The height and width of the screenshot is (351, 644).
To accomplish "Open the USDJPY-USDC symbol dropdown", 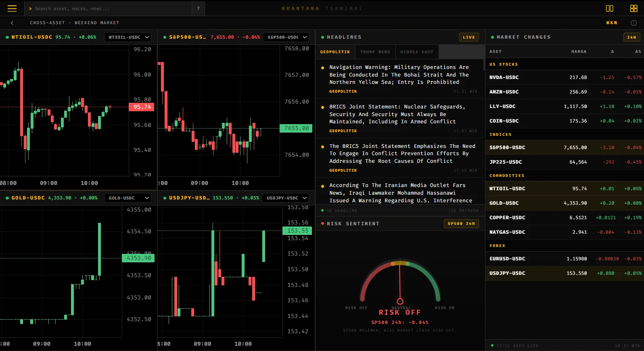I will click(x=285, y=198).
